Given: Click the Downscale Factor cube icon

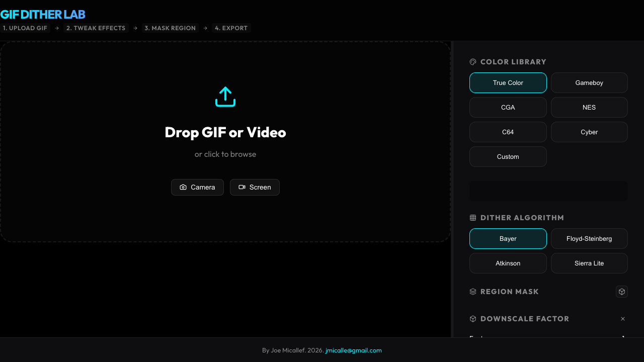Looking at the screenshot, I should tap(473, 319).
